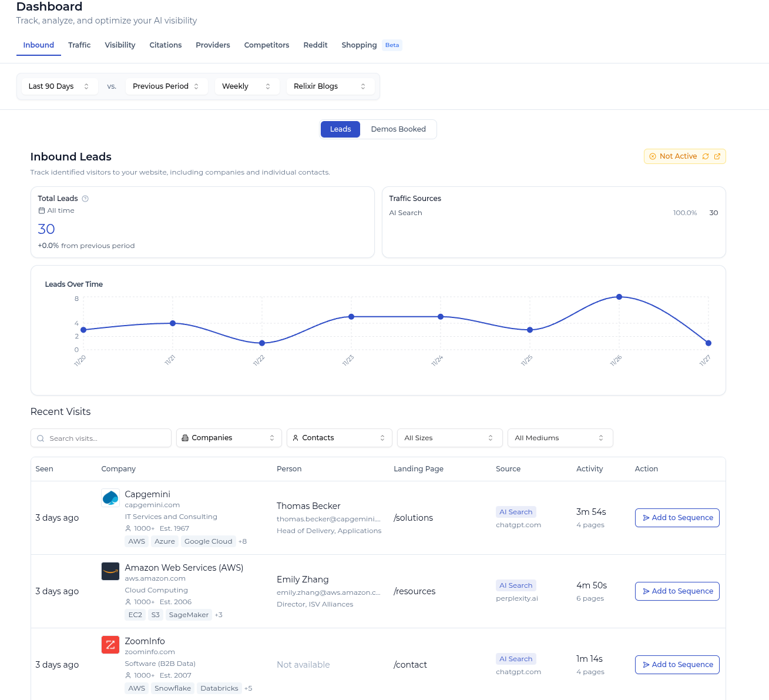Click the aws.amazon.com domain text
The height and width of the screenshot is (700, 769).
155,578
